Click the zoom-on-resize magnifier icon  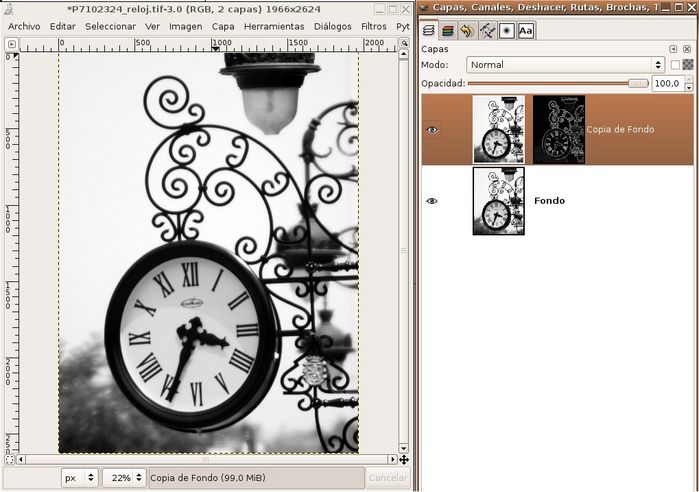coord(404,43)
